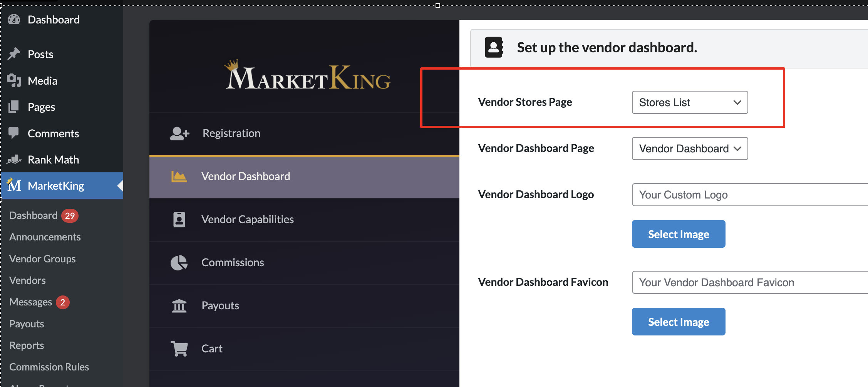Go to the Vendors submenu link
Screen dimensions: 868x387
tap(27, 280)
